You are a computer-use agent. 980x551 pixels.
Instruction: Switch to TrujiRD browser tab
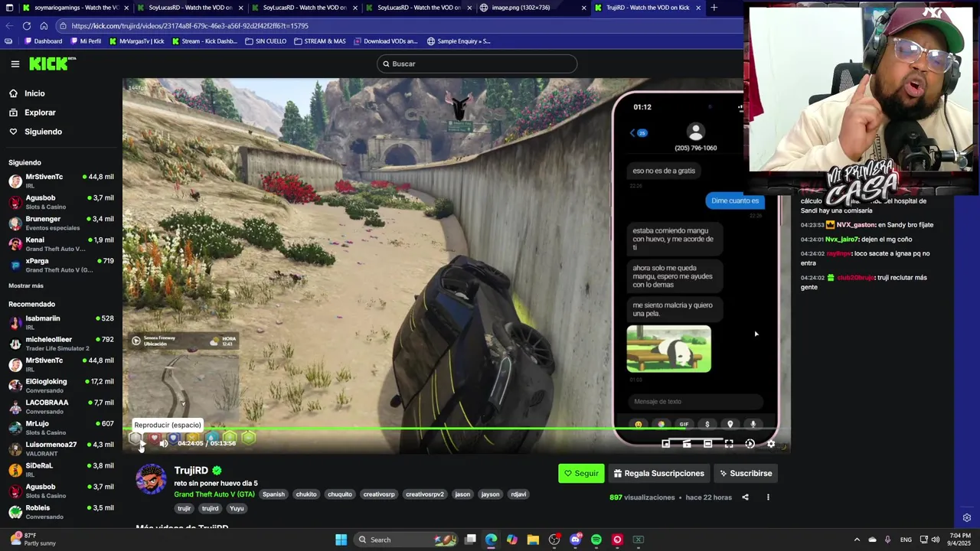647,8
